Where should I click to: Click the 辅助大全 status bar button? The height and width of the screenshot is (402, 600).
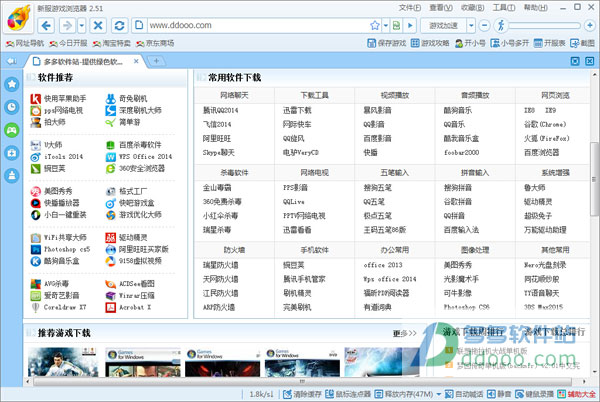pos(576,394)
